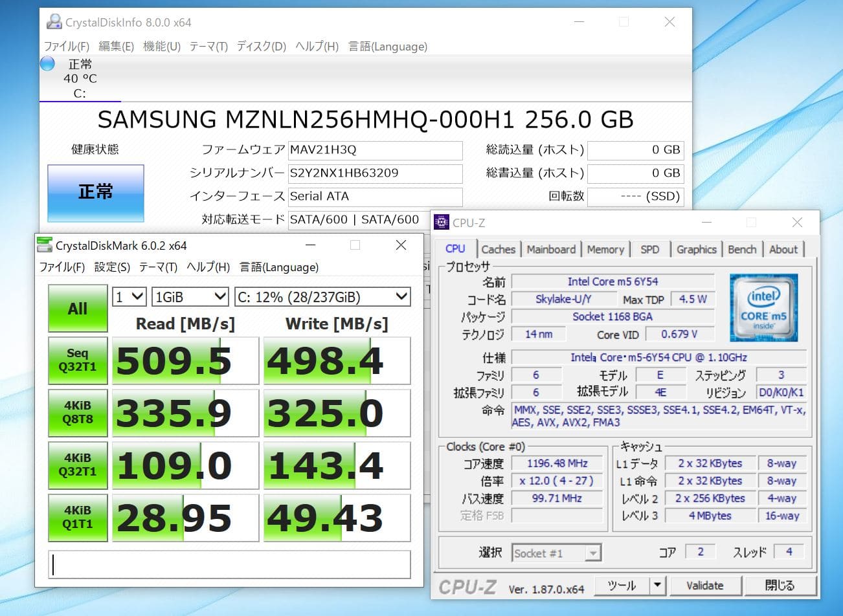Click the transfer mode SATA/600 | SATA/600 field
The width and height of the screenshot is (843, 616).
pos(360,219)
